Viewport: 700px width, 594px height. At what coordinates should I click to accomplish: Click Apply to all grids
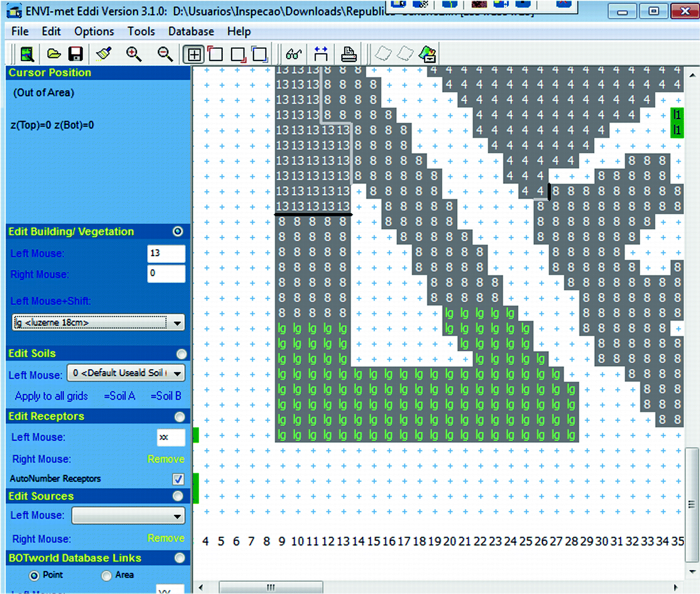coord(51,396)
